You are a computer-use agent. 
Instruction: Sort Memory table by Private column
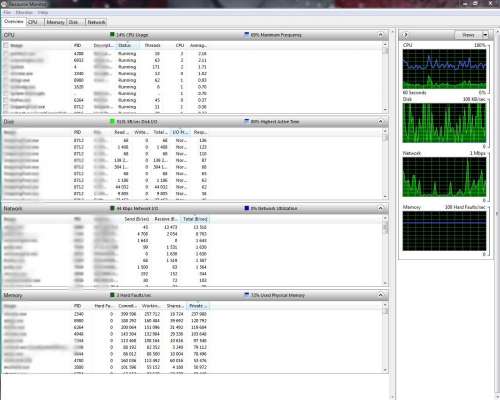pyautogui.click(x=198, y=306)
